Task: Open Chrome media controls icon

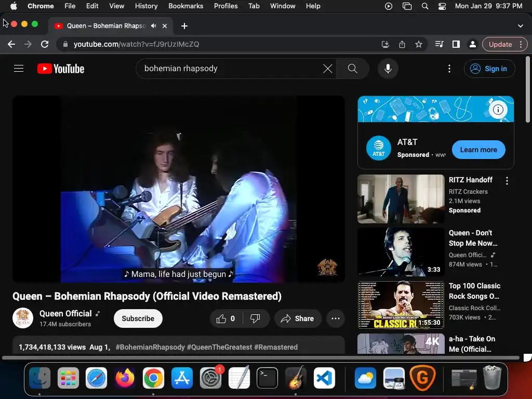Action: [439, 45]
